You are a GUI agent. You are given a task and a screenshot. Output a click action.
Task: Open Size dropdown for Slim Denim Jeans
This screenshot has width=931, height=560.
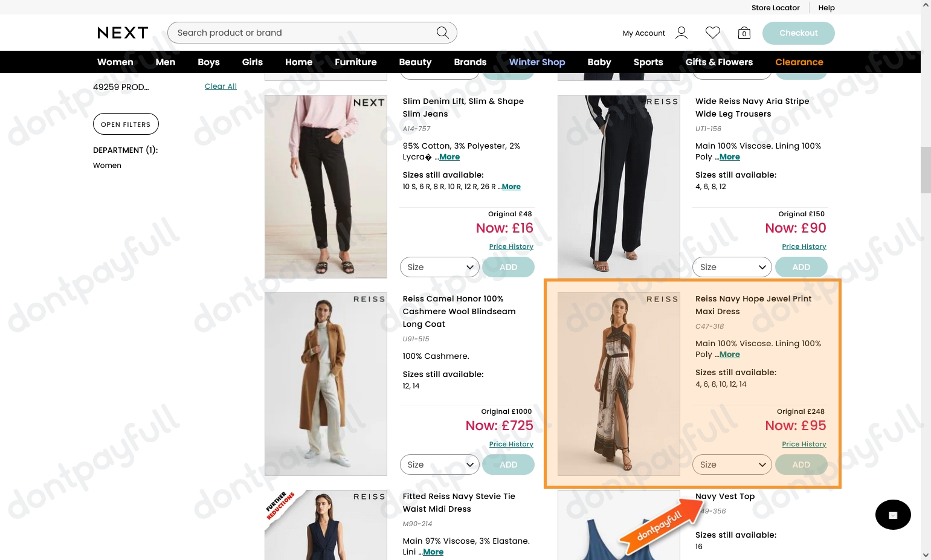coord(439,267)
